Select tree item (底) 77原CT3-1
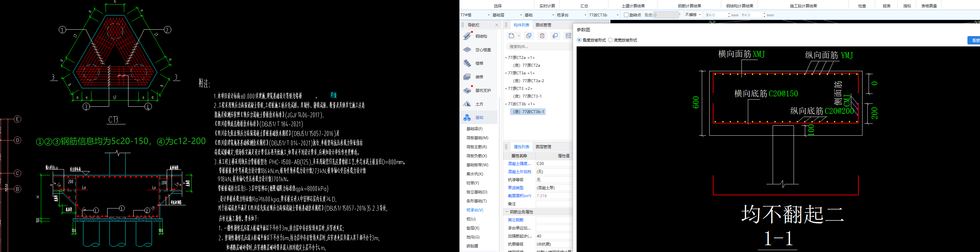The image size is (980, 252). pyautogui.click(x=527, y=96)
